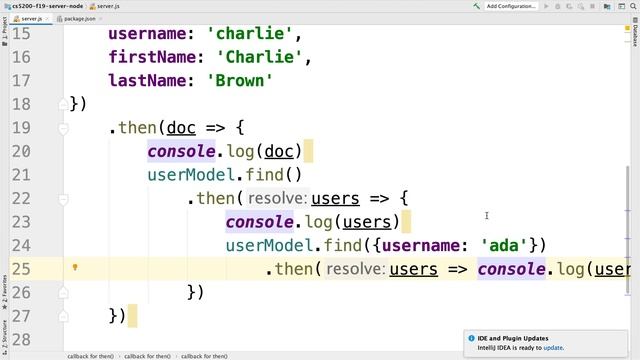Click console on line 23
The height and width of the screenshot is (360, 640).
tap(260, 222)
